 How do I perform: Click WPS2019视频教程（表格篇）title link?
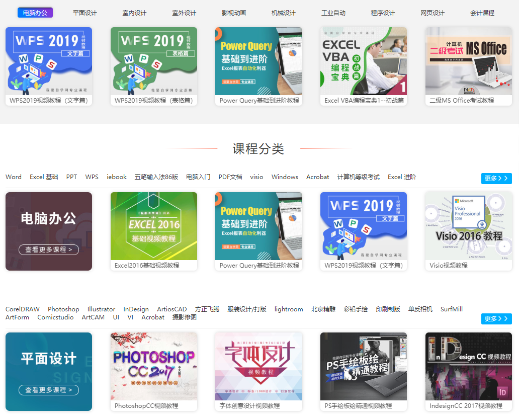pos(153,100)
